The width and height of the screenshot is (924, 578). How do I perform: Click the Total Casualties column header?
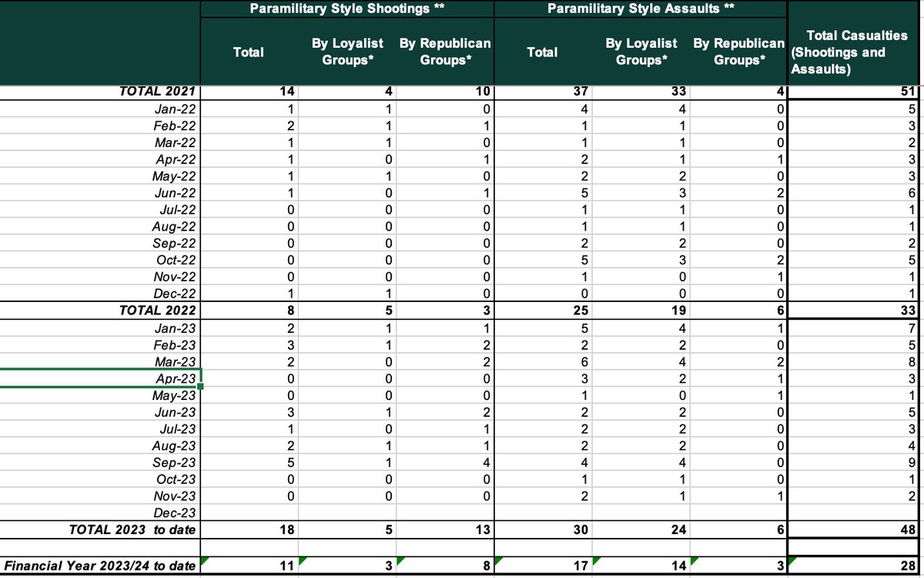pyautogui.click(x=853, y=52)
